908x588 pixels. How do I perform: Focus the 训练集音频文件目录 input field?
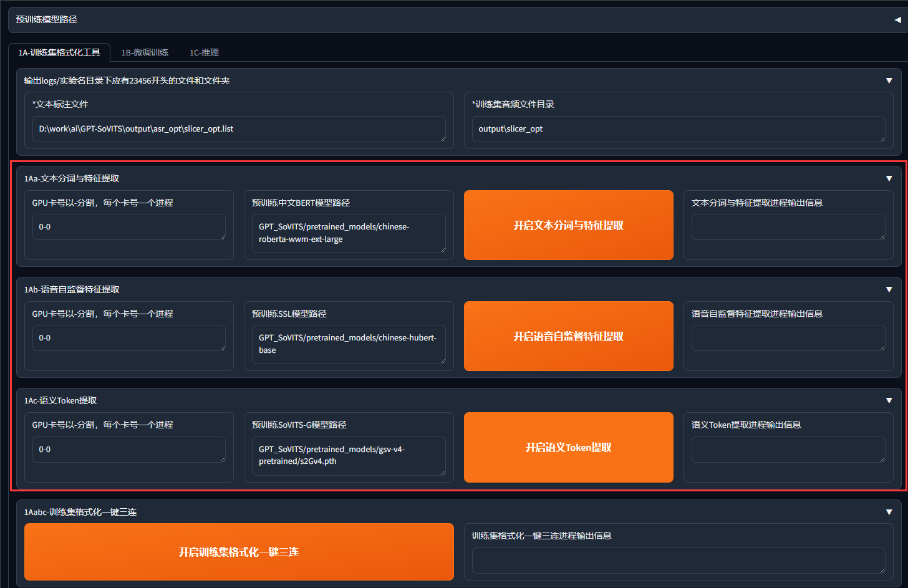coord(678,129)
